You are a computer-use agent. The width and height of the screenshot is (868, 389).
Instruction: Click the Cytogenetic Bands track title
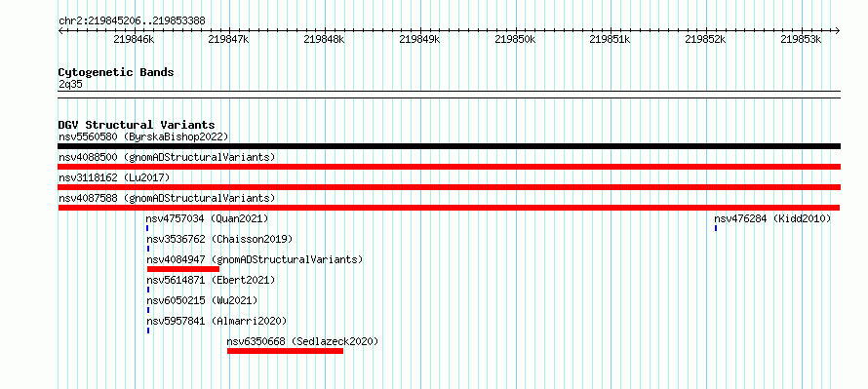point(116,72)
